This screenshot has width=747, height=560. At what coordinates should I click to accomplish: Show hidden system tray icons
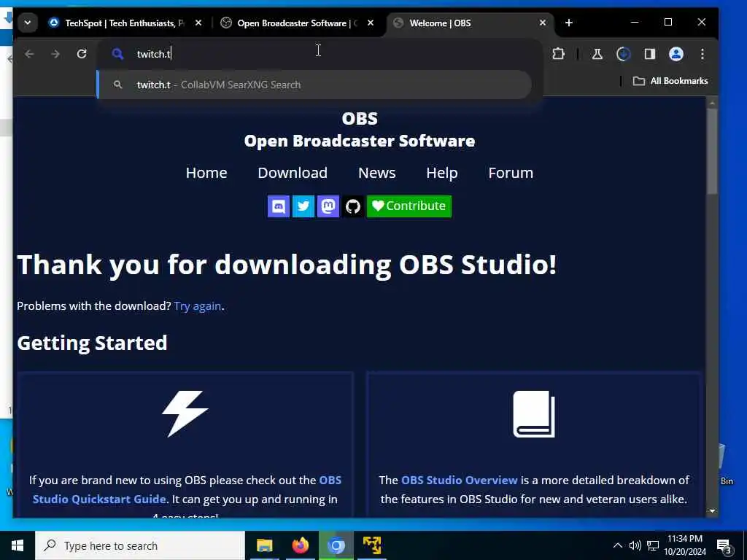click(x=617, y=545)
